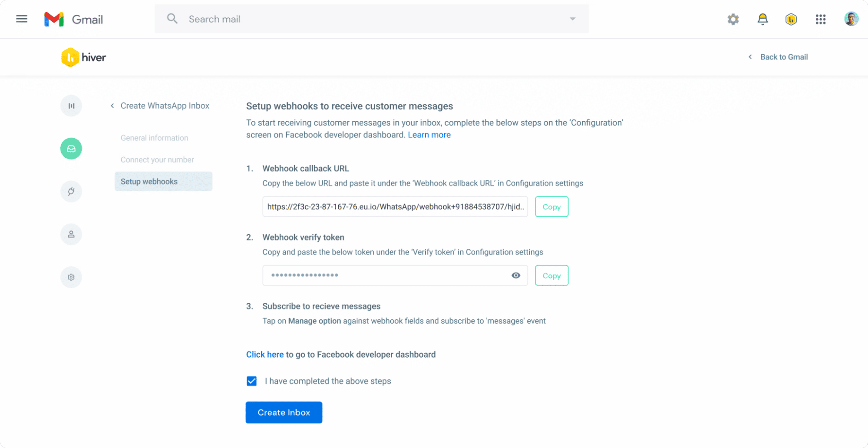Viewport: 868px width, 448px height.
Task: Select the green Inbox icon in sidebar
Action: 71,149
